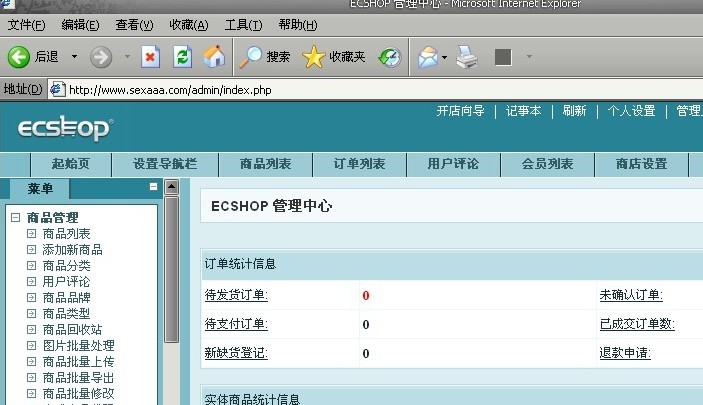Open the 文件(F) menu

(x=26, y=25)
